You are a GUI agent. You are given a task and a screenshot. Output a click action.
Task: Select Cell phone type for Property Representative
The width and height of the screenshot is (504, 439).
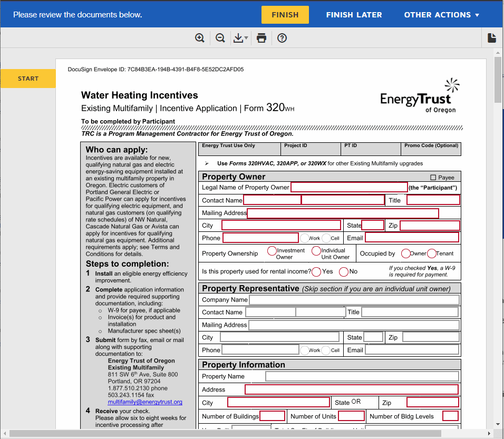326,350
